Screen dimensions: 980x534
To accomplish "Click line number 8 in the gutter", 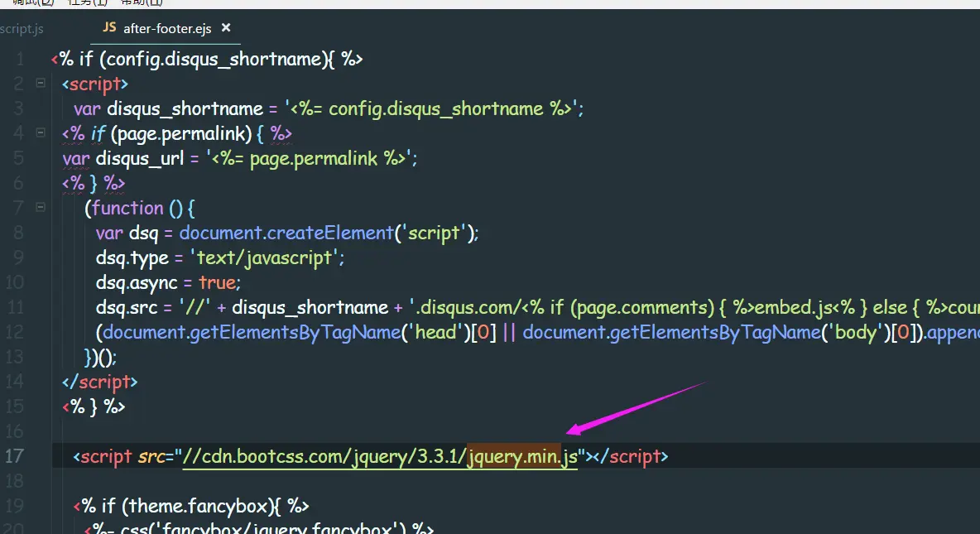I will pyautogui.click(x=19, y=233).
